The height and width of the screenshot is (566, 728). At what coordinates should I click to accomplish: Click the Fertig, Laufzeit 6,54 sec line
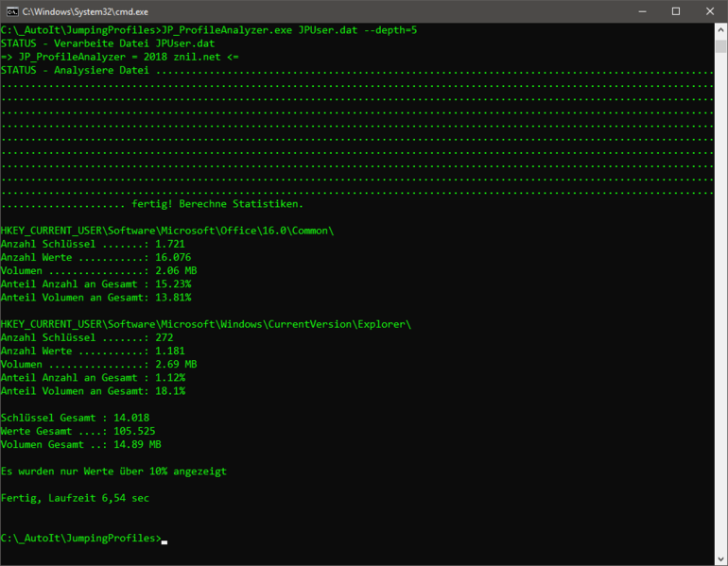pyautogui.click(x=75, y=497)
